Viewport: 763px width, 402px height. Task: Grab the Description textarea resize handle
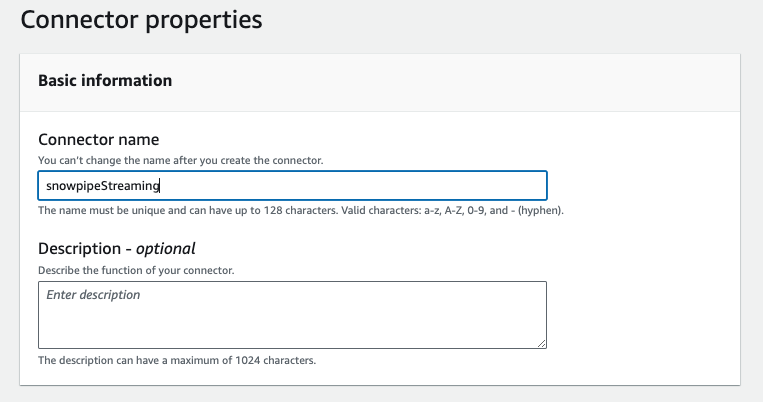click(541, 342)
